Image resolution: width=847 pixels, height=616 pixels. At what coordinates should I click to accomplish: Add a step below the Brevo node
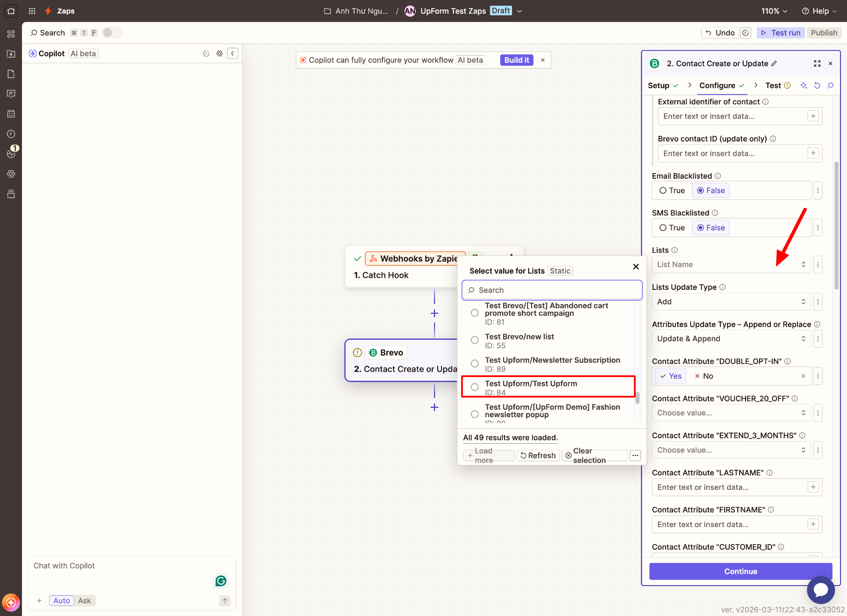434,407
